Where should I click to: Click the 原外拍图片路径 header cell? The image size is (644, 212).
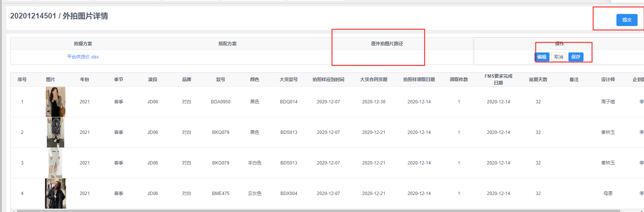(387, 44)
